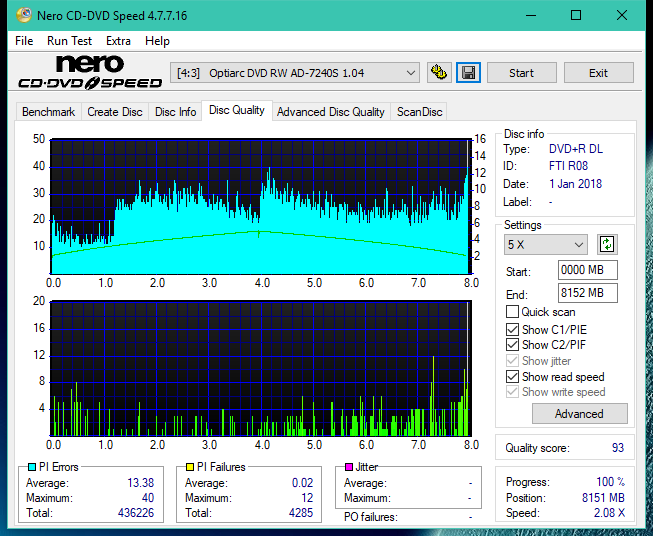This screenshot has height=536, width=653.
Task: Switch to the ScanDisc tab
Action: pos(419,112)
